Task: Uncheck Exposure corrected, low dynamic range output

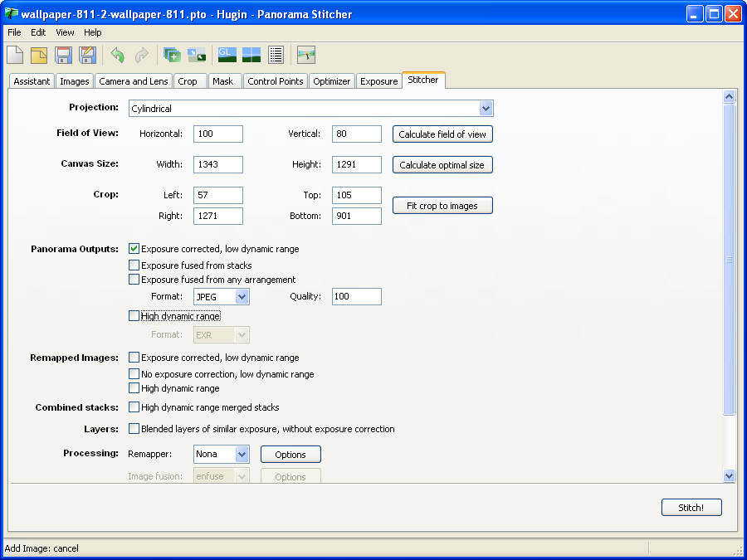Action: [134, 249]
